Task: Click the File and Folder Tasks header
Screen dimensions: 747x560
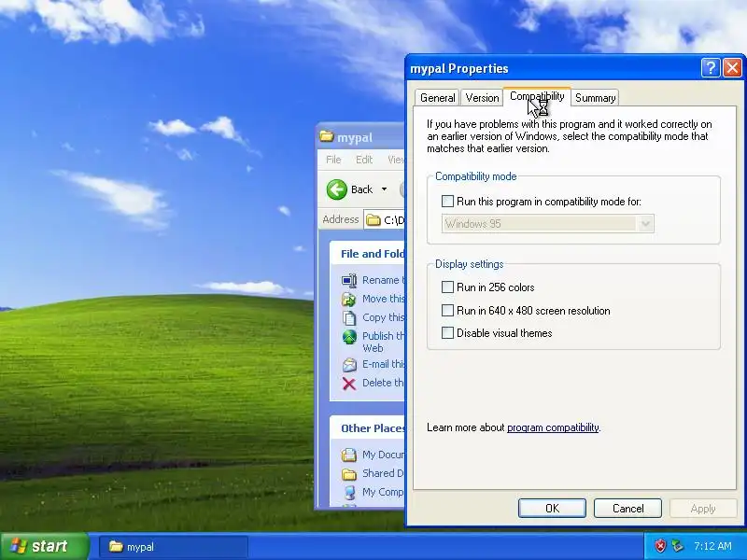Action: (x=367, y=254)
